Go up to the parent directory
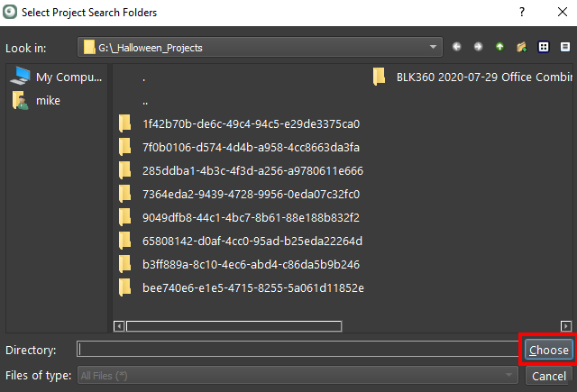This screenshot has width=577, height=392. pos(499,47)
